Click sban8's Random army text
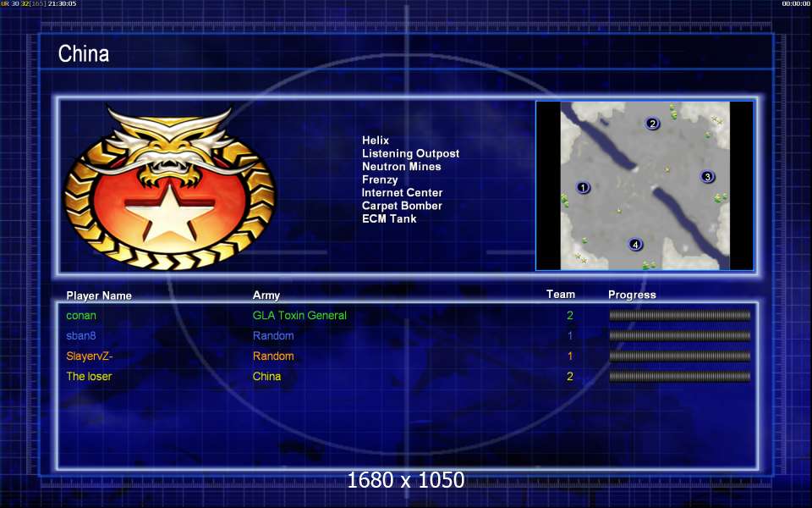The height and width of the screenshot is (508, 812). [x=273, y=335]
